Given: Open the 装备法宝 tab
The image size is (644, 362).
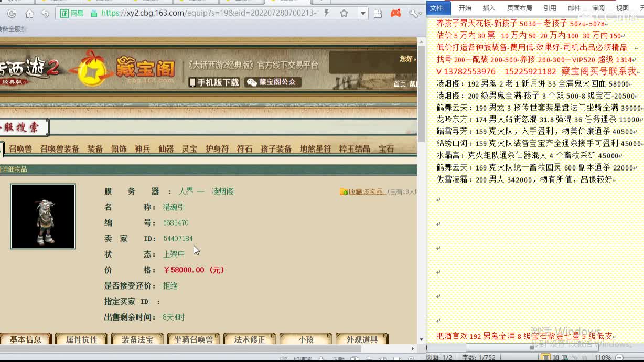Looking at the screenshot, I should click(138, 339).
